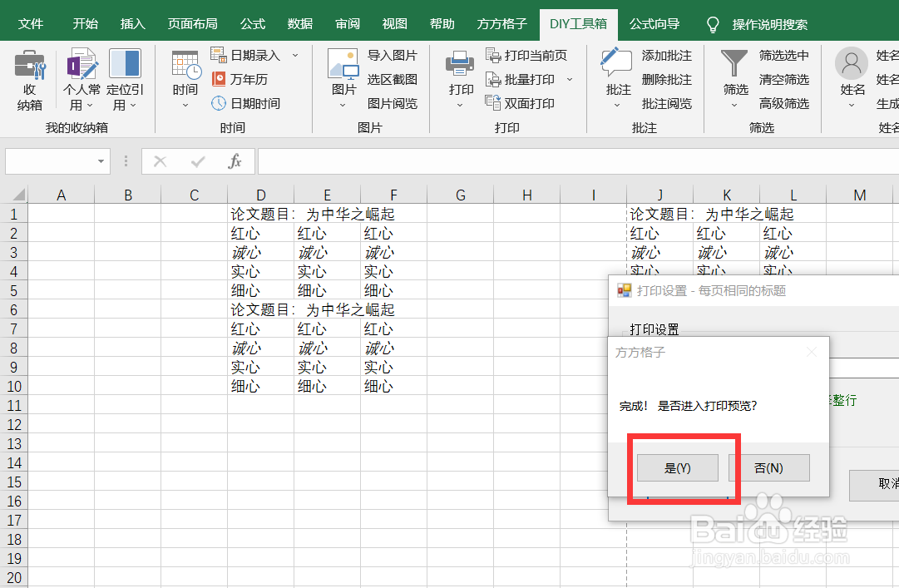Open the Name Box dropdown arrow
The width and height of the screenshot is (899, 588).
(101, 161)
